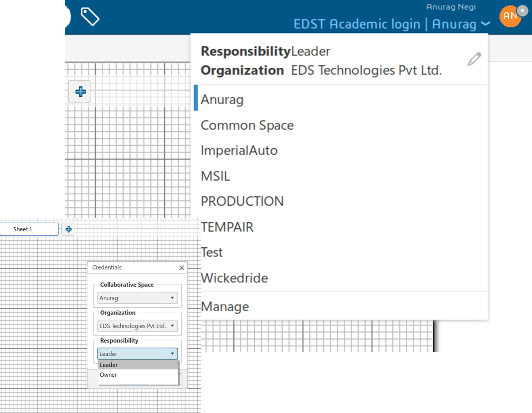Open the AN user avatar menu
The width and height of the screenshot is (532, 413).
click(x=510, y=16)
